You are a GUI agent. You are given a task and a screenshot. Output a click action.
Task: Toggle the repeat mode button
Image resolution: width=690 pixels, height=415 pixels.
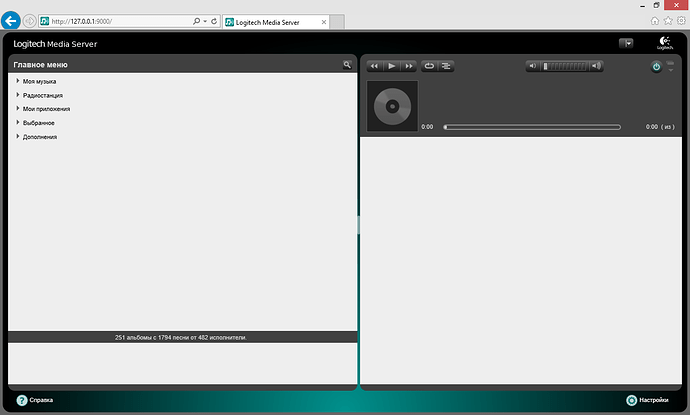click(x=429, y=66)
